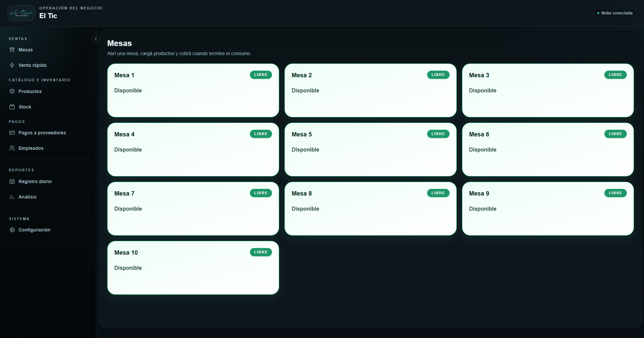
Task: Open the Productos section
Action: 47,91
